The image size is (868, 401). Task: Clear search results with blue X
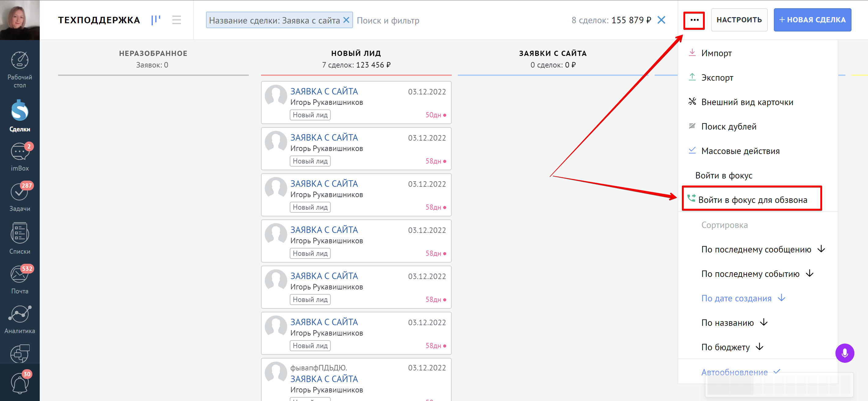[661, 20]
